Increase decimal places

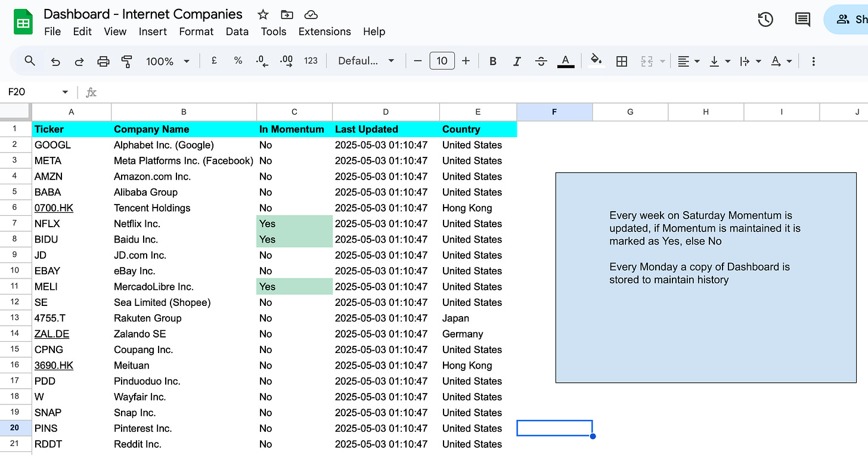286,61
